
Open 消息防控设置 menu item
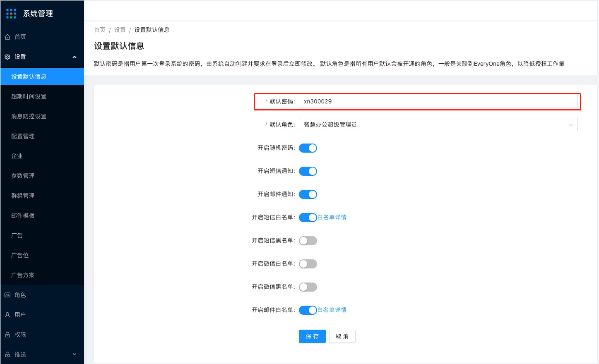42,116
